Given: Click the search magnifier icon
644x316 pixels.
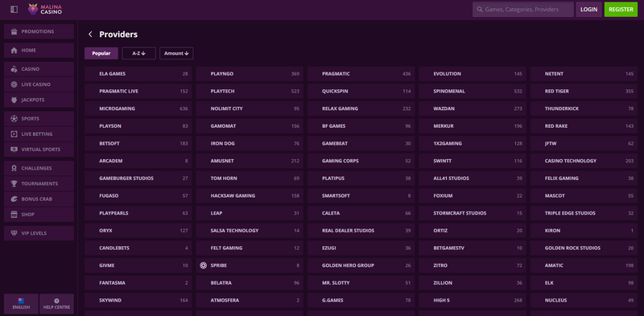Looking at the screenshot, I should click(x=480, y=9).
